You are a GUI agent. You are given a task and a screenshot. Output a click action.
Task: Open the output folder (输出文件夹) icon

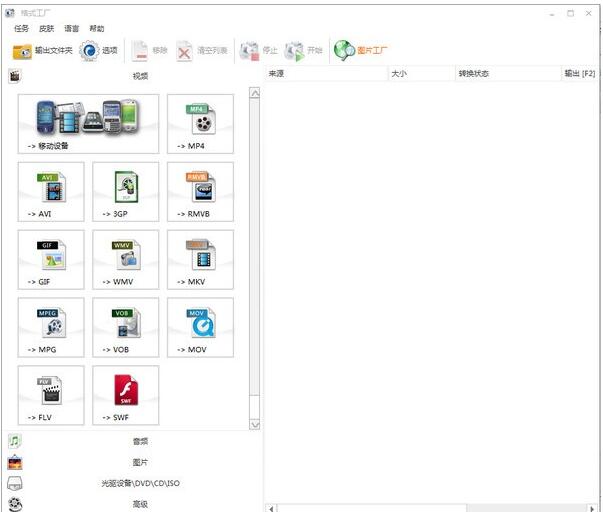click(x=22, y=51)
